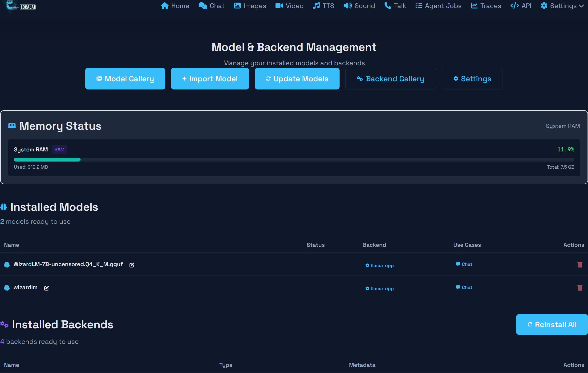Select the Chat use case badge for wizardlm
The height and width of the screenshot is (373, 588).
point(464,287)
